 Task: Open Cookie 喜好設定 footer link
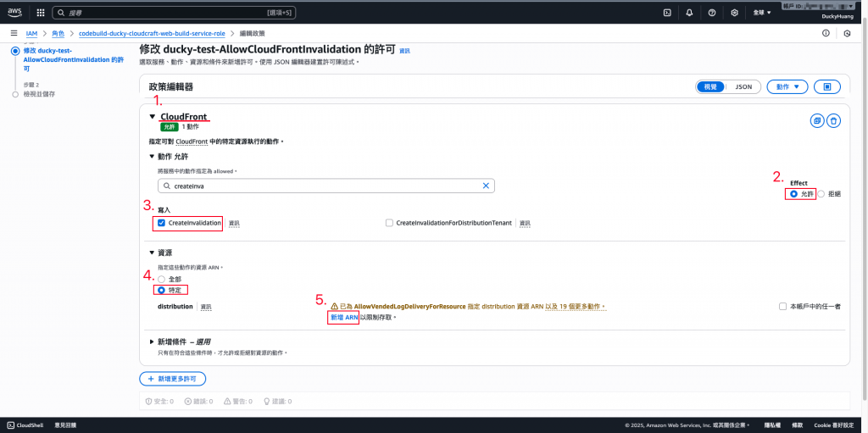point(834,425)
